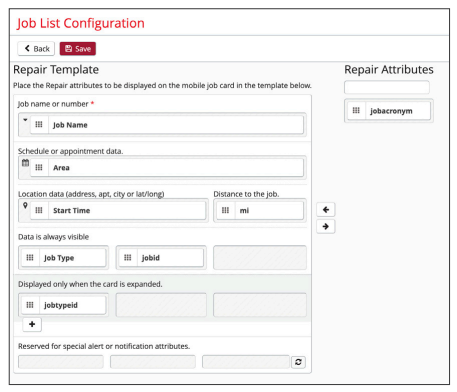
Task: Click the grip icon on the Area attribute
Action: click(x=39, y=167)
